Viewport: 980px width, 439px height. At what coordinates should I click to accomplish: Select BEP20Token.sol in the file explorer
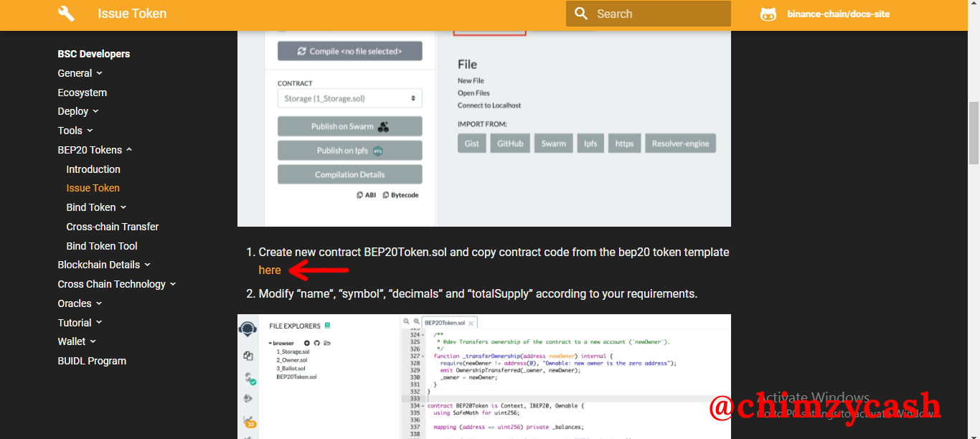point(296,377)
